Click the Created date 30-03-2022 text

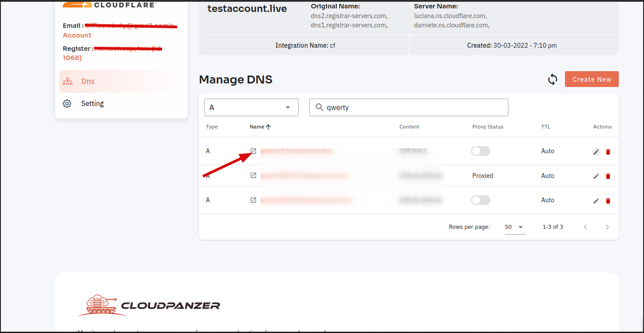[512, 45]
